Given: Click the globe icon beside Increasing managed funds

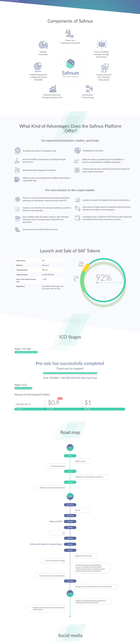Looking at the screenshot, I should 17,151.
